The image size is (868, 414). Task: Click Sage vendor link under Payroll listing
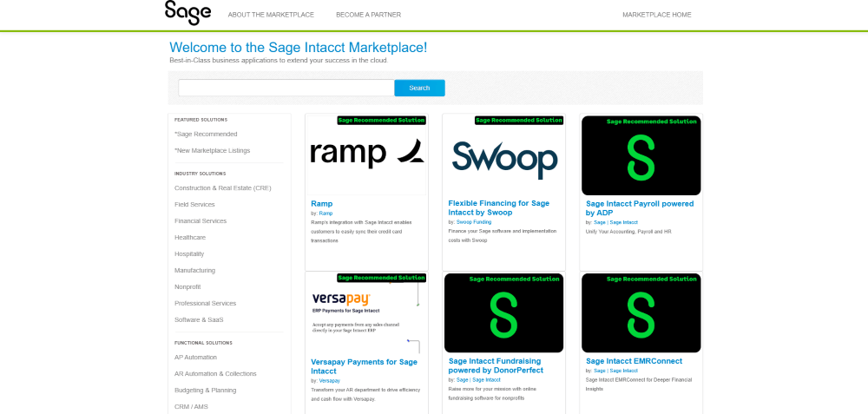(x=600, y=222)
